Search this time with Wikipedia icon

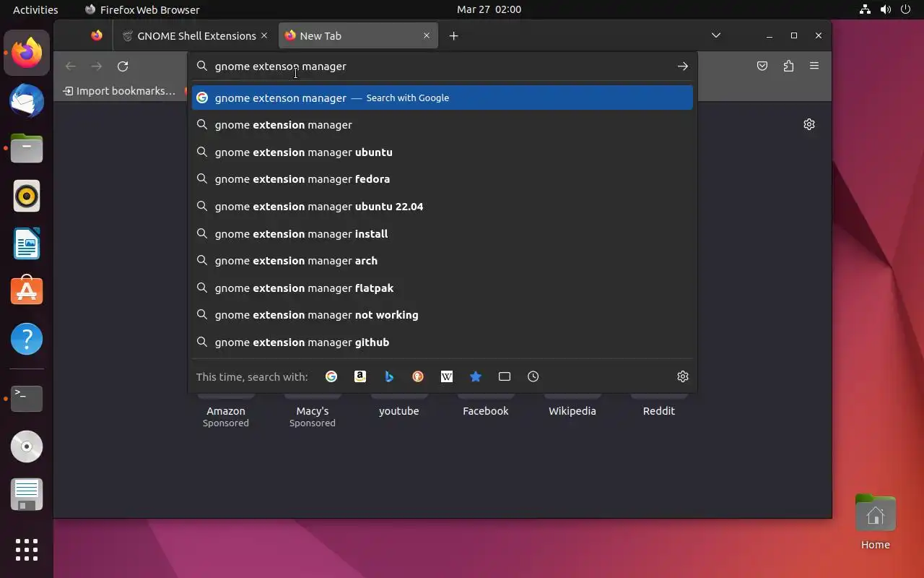[447, 376]
